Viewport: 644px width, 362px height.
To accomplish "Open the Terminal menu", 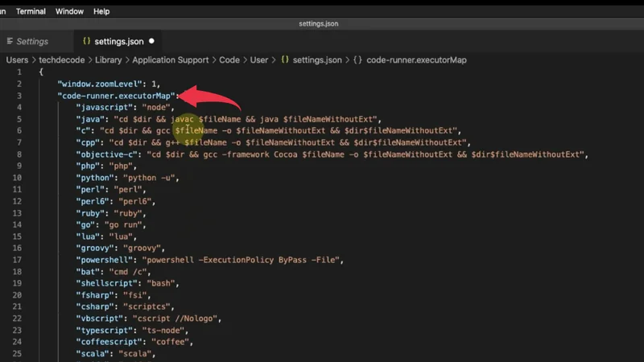I will pos(31,11).
